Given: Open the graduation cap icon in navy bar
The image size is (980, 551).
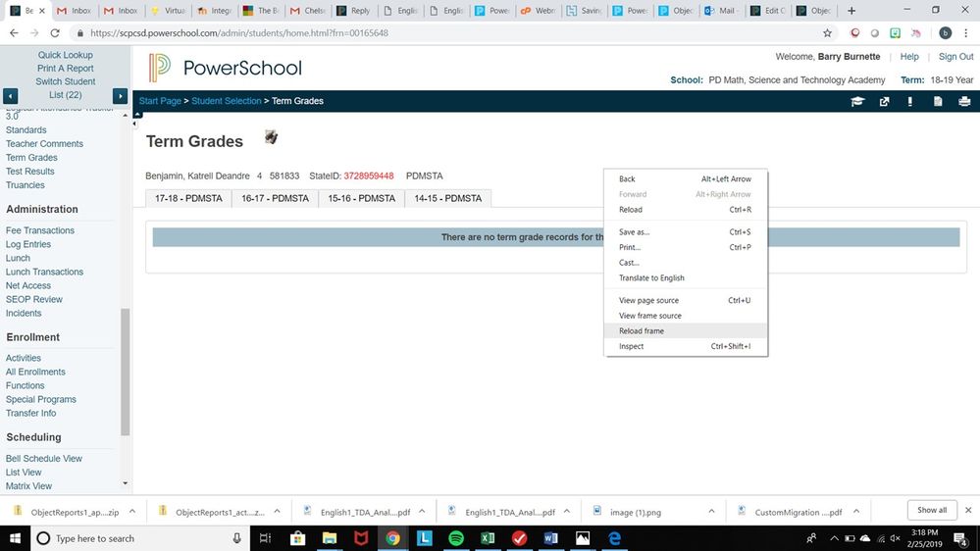Looking at the screenshot, I should pos(856,101).
